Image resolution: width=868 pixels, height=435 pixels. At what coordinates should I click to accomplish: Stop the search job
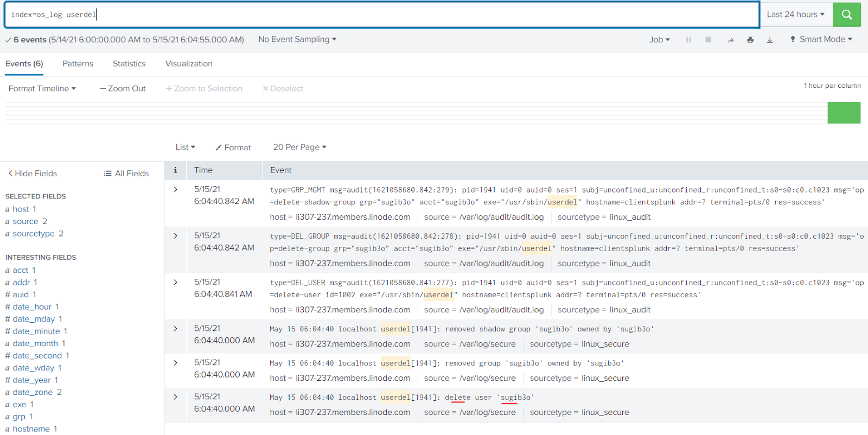[708, 40]
